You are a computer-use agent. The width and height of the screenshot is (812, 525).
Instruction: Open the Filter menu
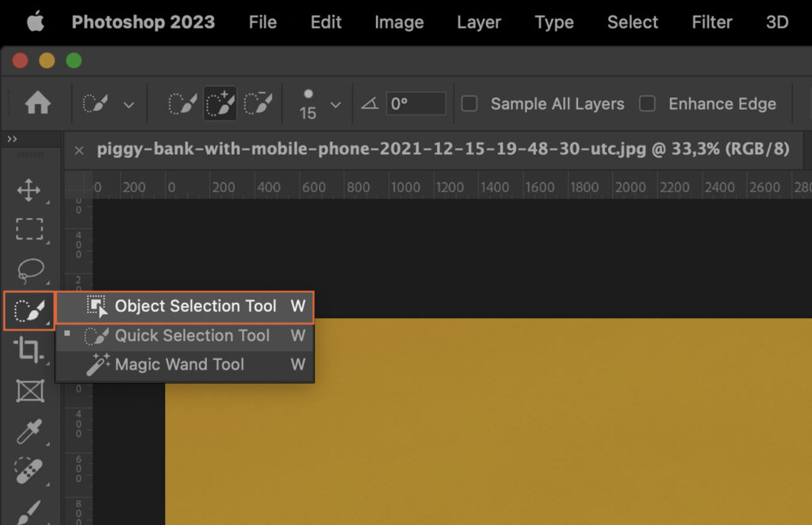click(710, 22)
